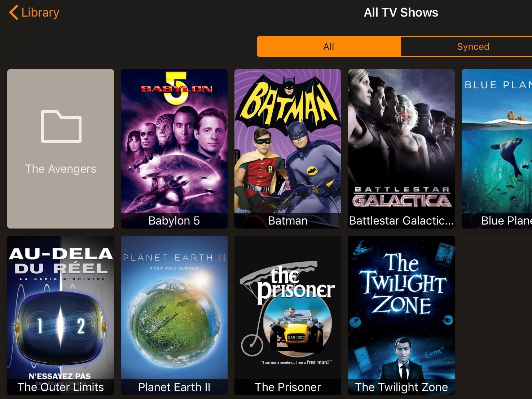Click The Avengers folder name text

click(61, 169)
